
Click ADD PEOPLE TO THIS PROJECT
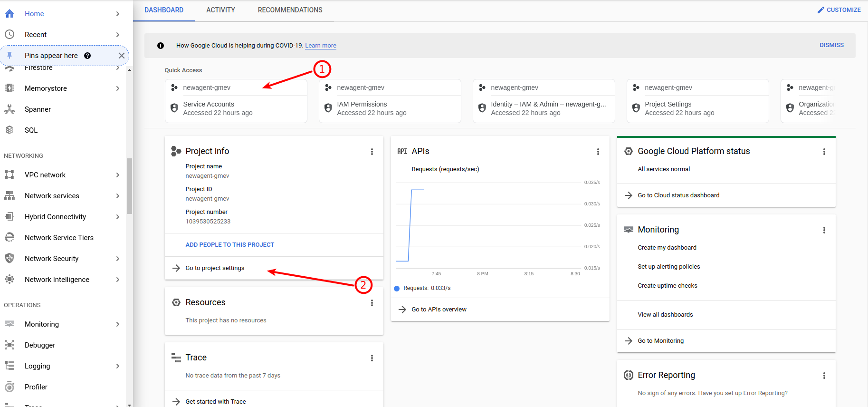229,245
